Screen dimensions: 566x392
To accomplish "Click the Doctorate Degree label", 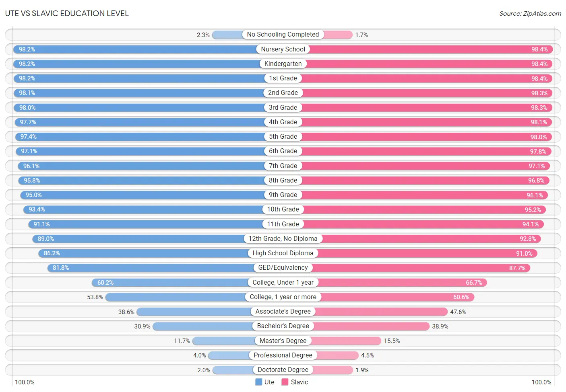I will 283,369.
